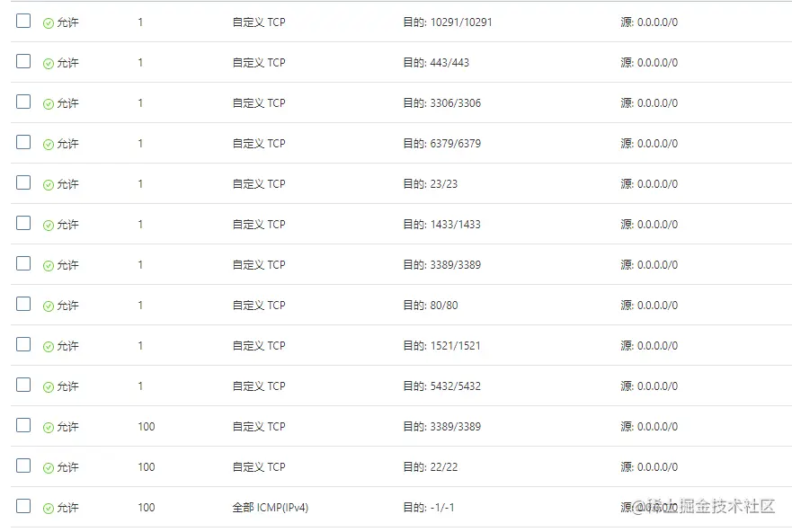792x532 pixels.
Task: Click the green allow icon on 443/443 row
Action: (x=49, y=64)
